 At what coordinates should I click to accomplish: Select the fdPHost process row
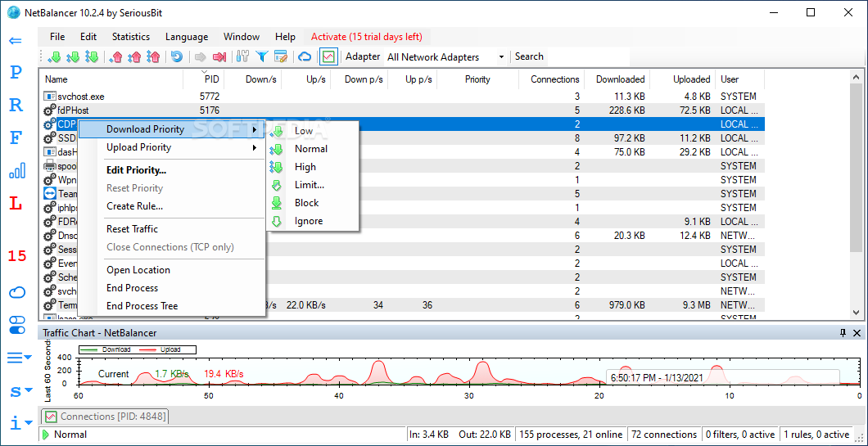(x=402, y=110)
